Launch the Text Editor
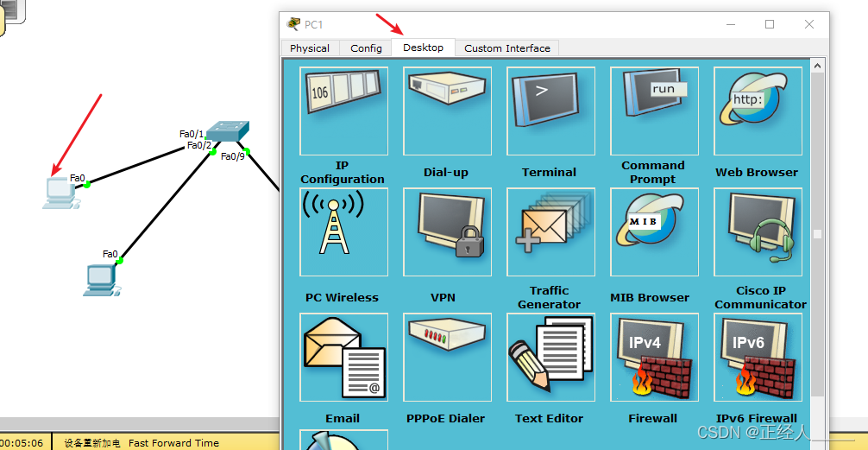 tap(550, 357)
